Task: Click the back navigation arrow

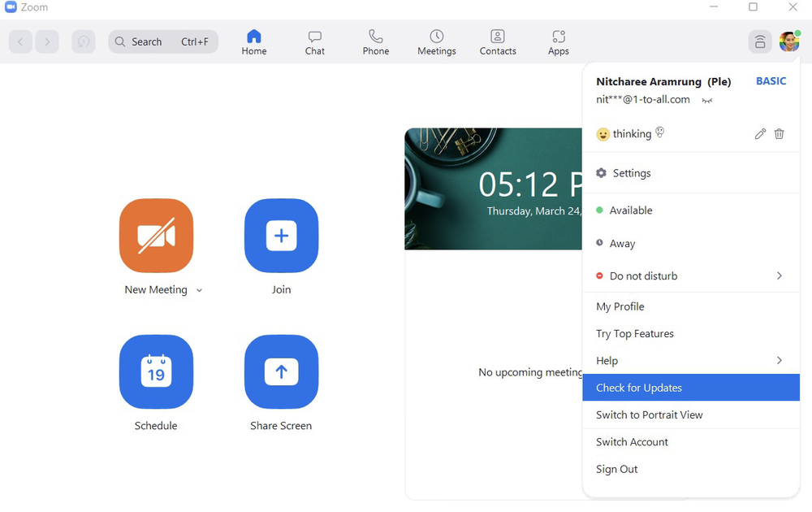Action: point(21,41)
